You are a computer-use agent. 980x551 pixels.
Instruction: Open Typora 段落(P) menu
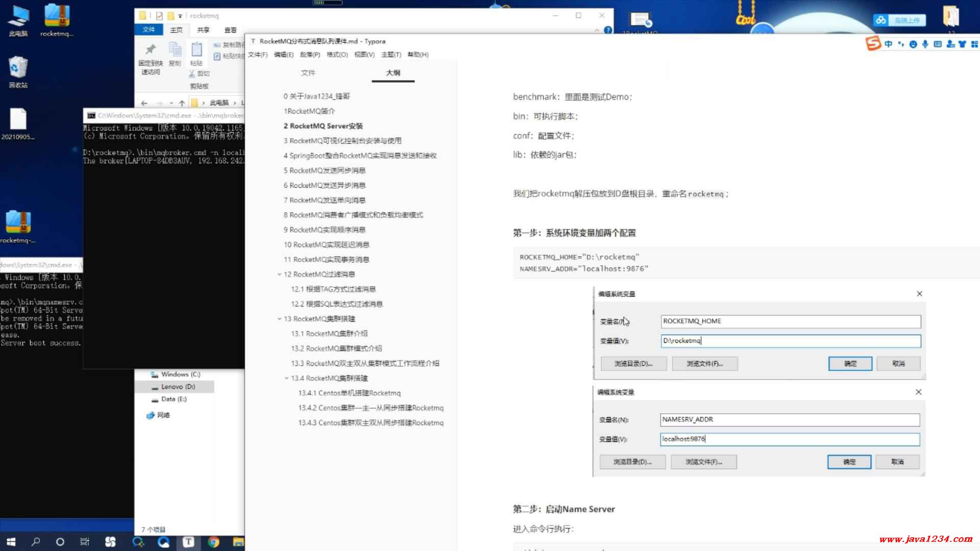(310, 55)
